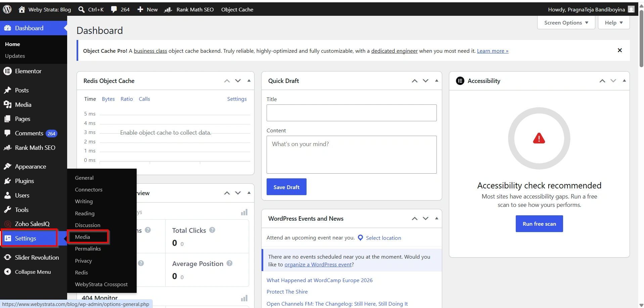
Task: Click the Comments bubble icon in sidebar
Action: click(7, 133)
